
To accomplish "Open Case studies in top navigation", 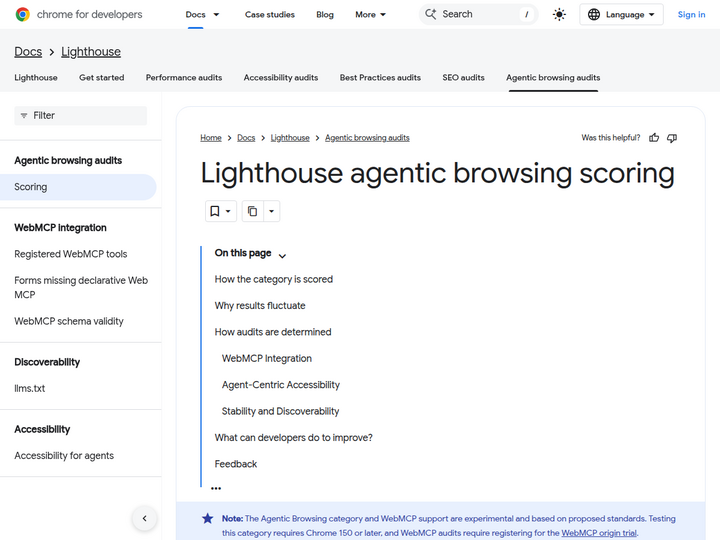I will (x=270, y=15).
